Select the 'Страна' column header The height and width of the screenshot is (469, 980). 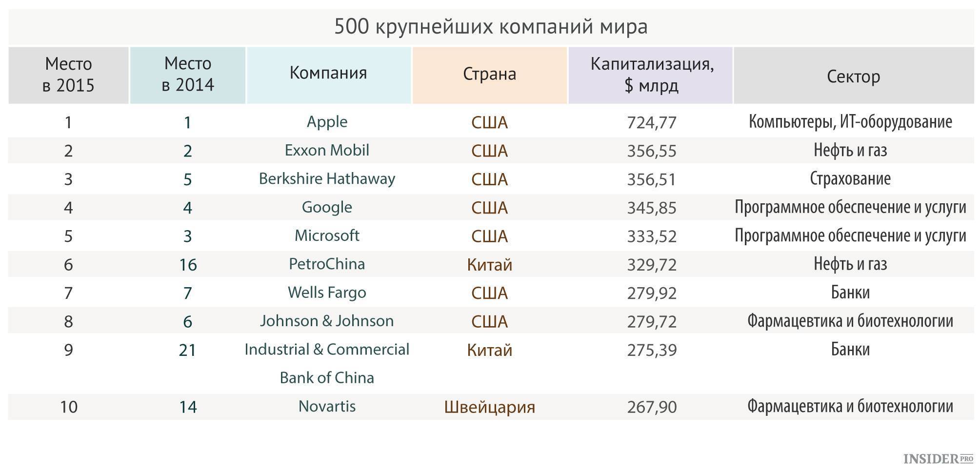coord(489,74)
